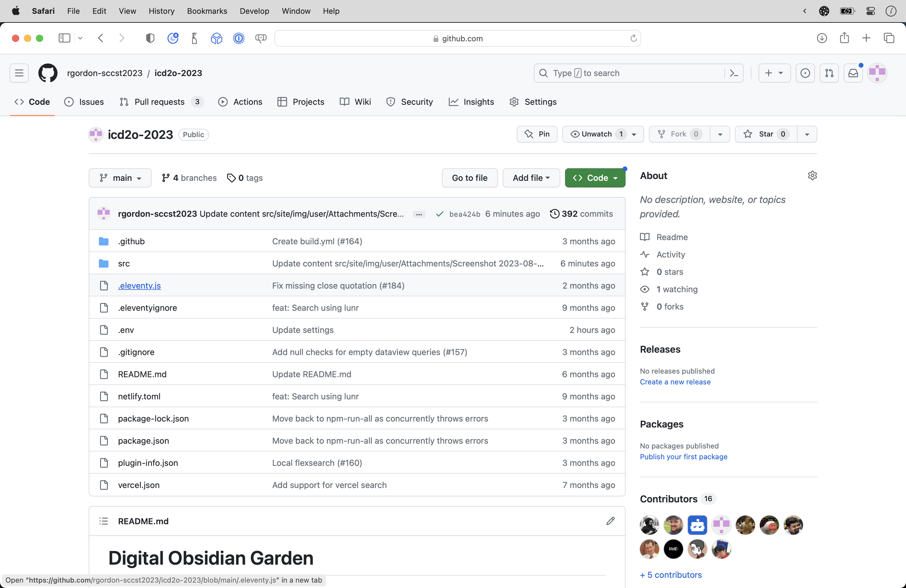Open the .eleventy.js file
Viewport: 906px width, 588px height.
pyautogui.click(x=139, y=286)
